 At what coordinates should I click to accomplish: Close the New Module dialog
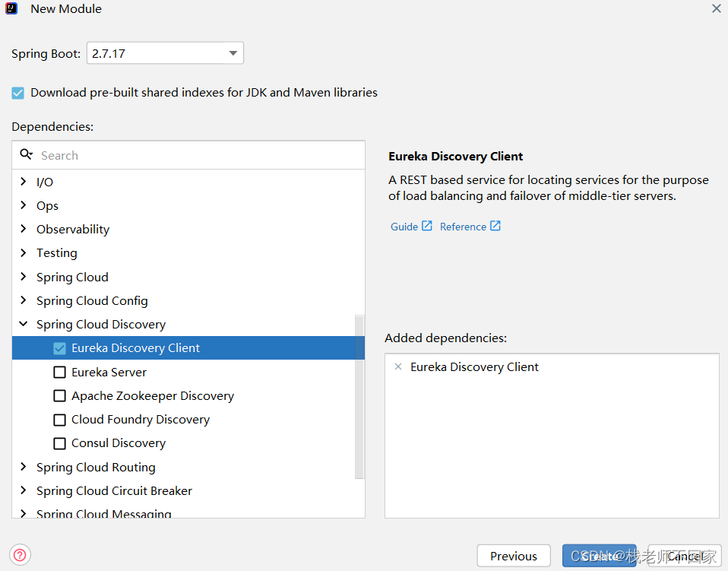[x=717, y=8]
